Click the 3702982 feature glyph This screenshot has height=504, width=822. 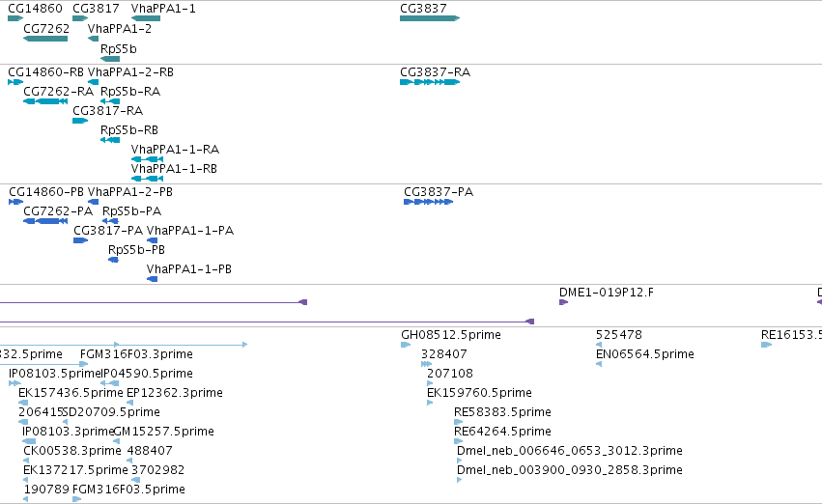pyautogui.click(x=136, y=480)
